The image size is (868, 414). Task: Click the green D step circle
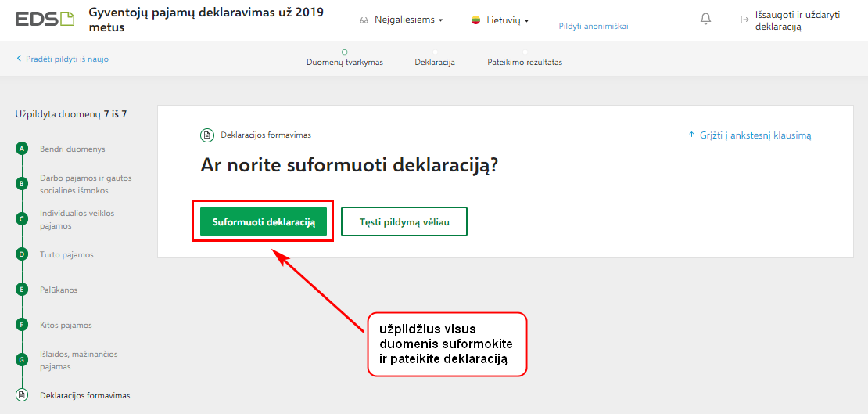coord(22,254)
